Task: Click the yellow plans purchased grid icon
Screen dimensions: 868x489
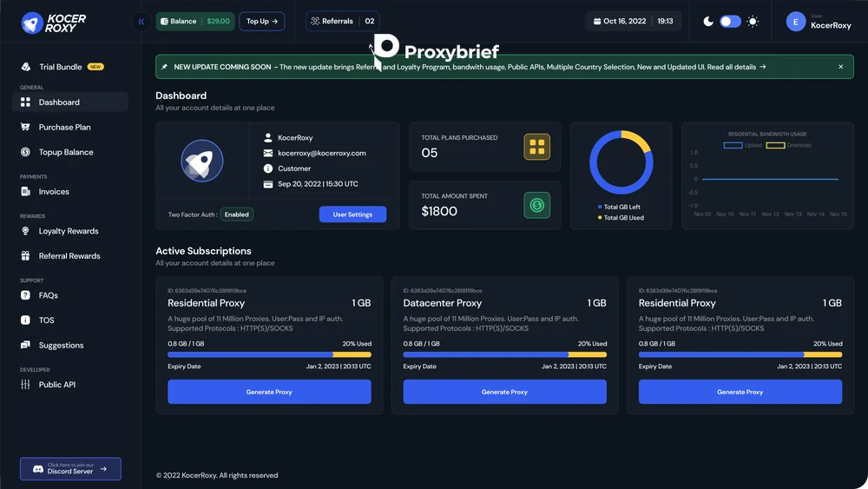Action: coord(537,147)
